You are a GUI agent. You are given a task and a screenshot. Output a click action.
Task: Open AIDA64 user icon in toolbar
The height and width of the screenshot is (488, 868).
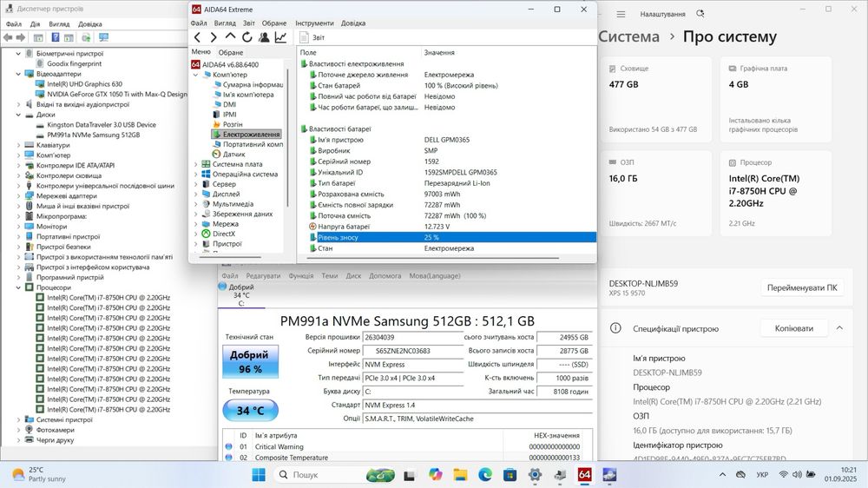coord(264,37)
